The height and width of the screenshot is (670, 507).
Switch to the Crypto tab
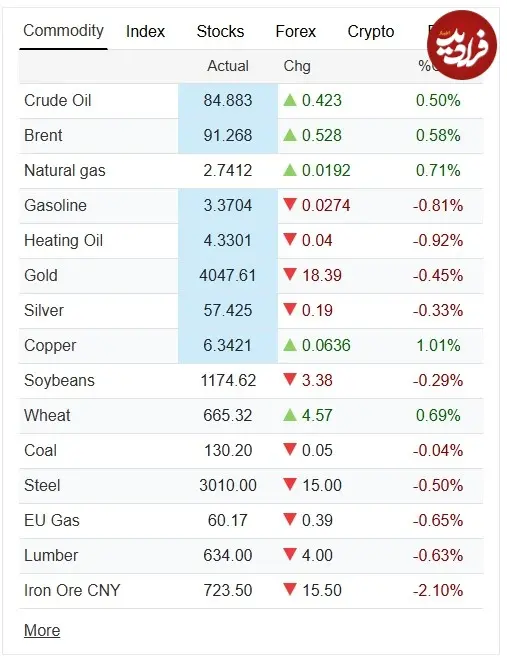[371, 32]
